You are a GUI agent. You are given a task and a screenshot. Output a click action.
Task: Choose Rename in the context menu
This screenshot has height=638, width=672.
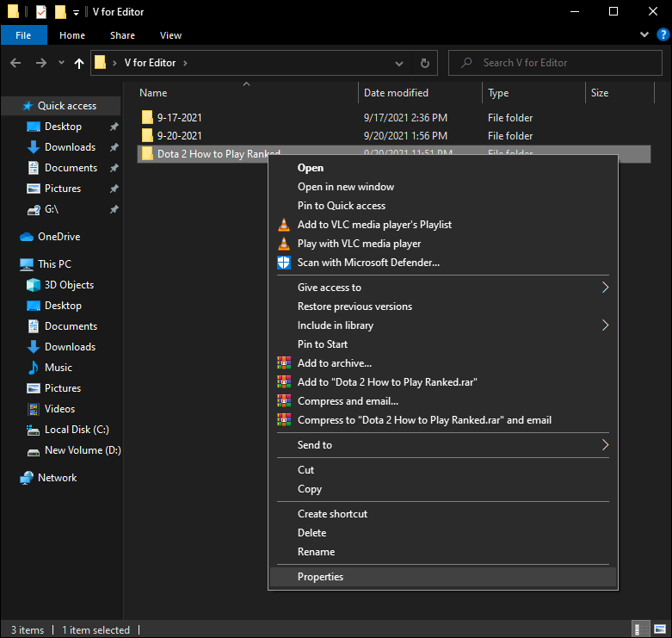pos(316,552)
